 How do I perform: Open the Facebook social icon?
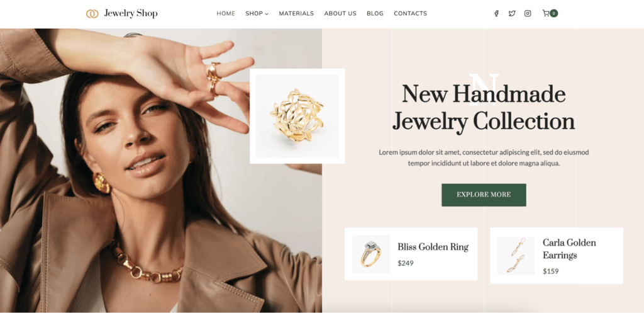496,14
